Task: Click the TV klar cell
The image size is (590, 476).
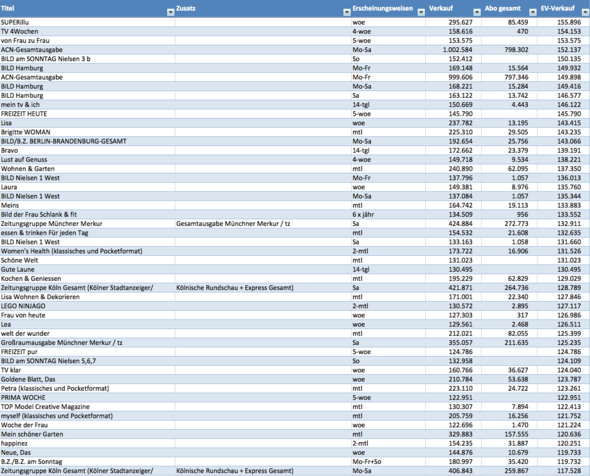Action: [87, 370]
